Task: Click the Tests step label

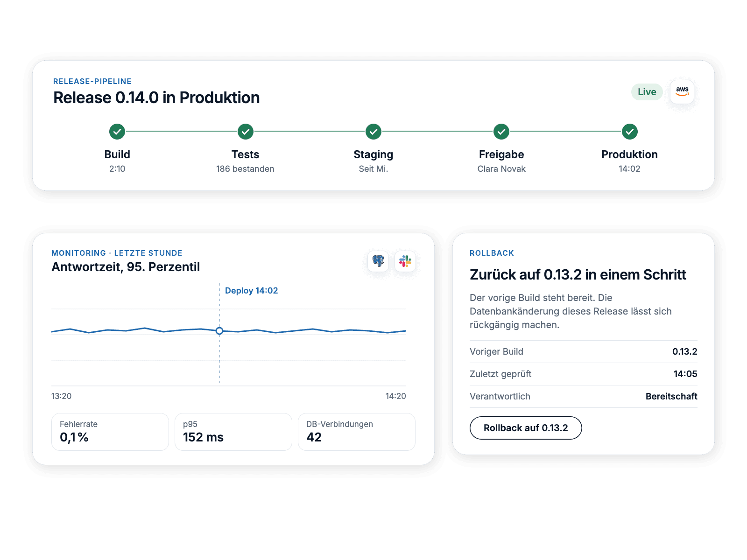Action: pyautogui.click(x=246, y=154)
